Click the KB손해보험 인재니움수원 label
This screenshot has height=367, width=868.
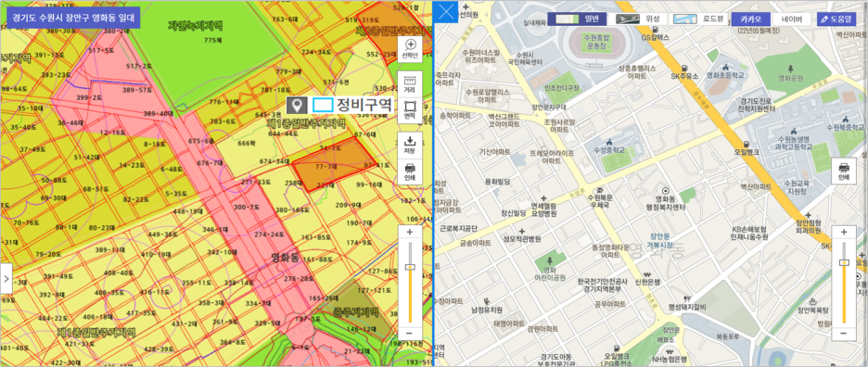(750, 233)
